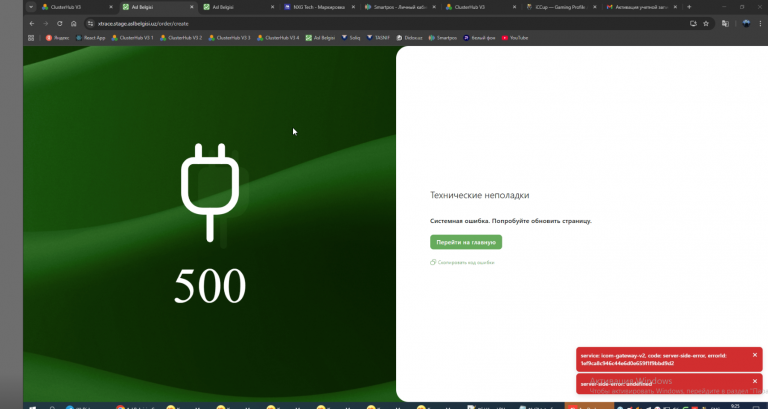Open the ClusterHub V3 2 bookmark

pyautogui.click(x=181, y=38)
